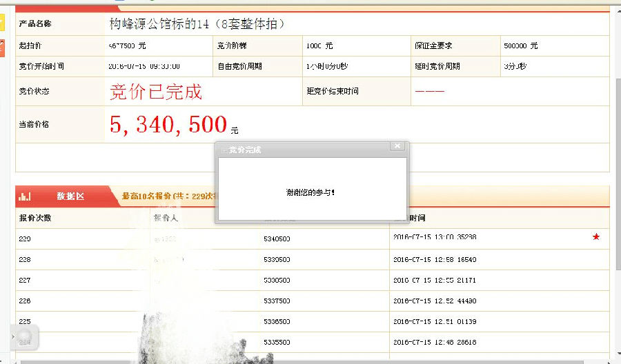Screen dimensions: 621x364
Task: Click the yellow side tab at left edge
Action: point(2,20)
